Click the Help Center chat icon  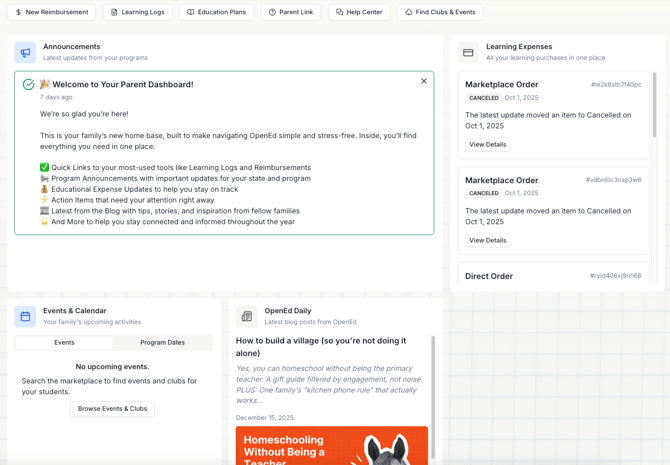tap(339, 12)
